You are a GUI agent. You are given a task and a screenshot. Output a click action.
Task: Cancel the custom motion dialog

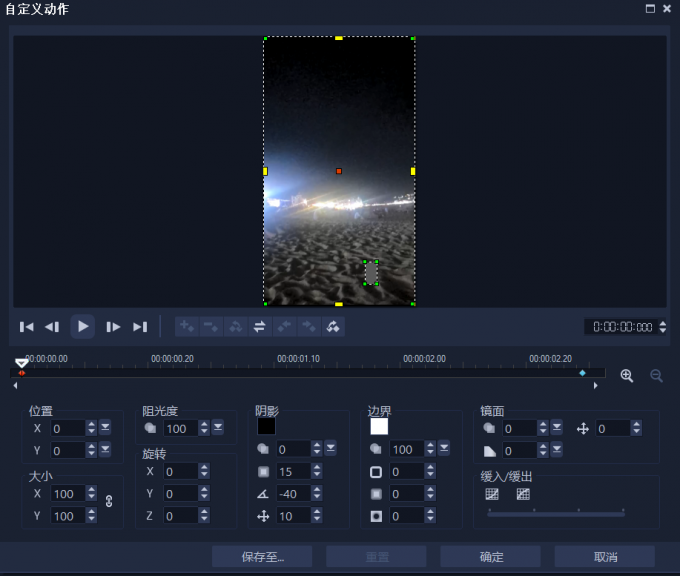(604, 556)
